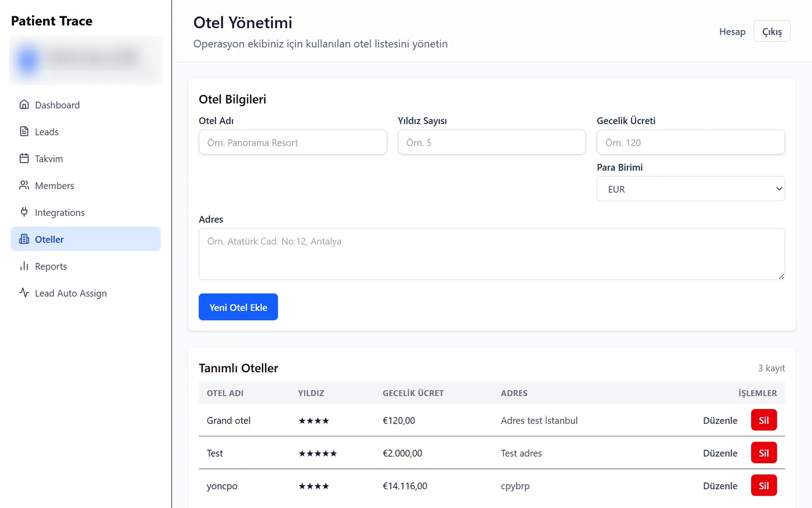Click the Oteller building icon
This screenshot has width=812, height=508.
click(24, 239)
